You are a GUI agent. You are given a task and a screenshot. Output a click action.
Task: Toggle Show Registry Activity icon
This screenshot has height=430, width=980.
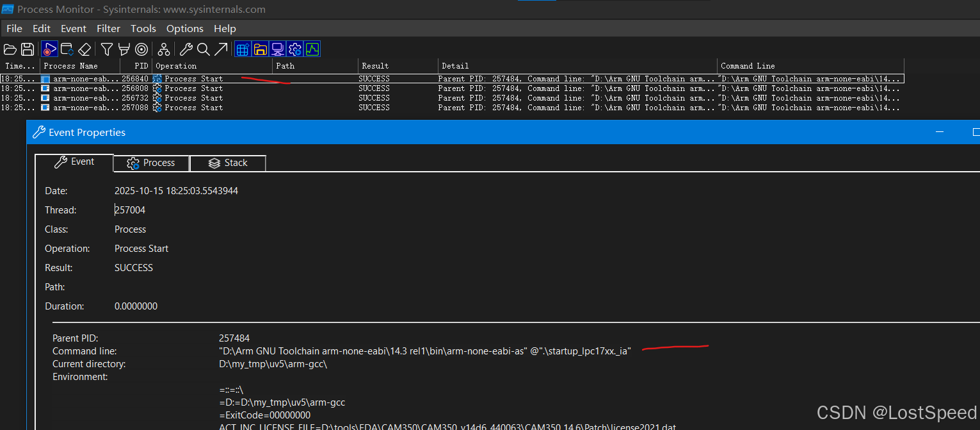(243, 49)
